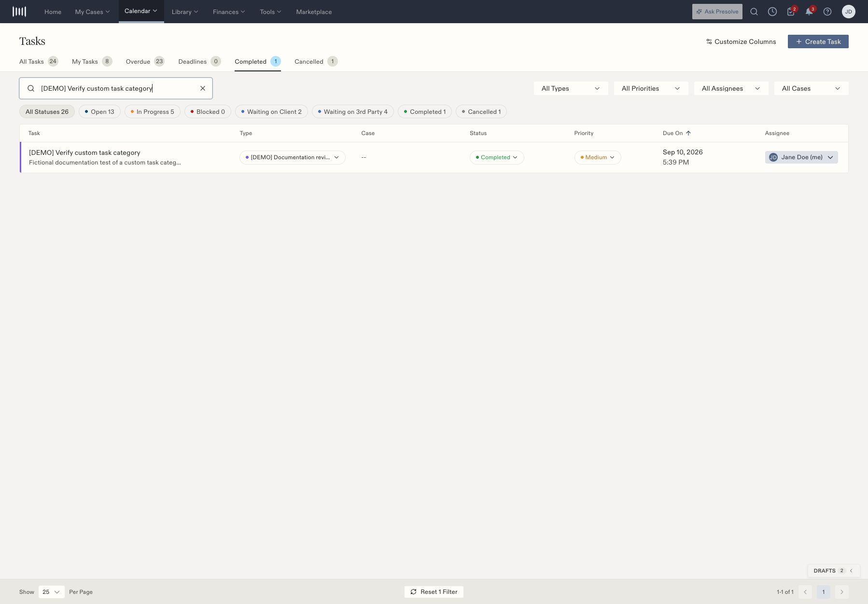Open All Priorities dropdown

651,88
